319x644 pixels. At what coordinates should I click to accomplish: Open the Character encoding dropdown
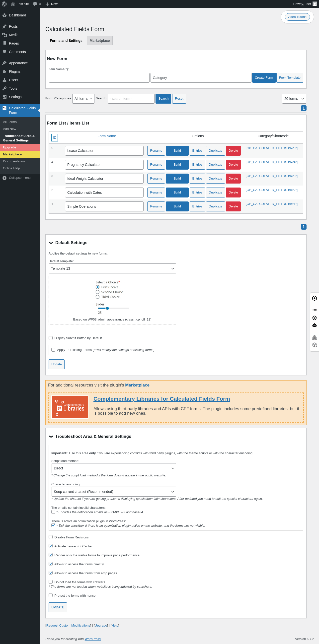point(114,492)
